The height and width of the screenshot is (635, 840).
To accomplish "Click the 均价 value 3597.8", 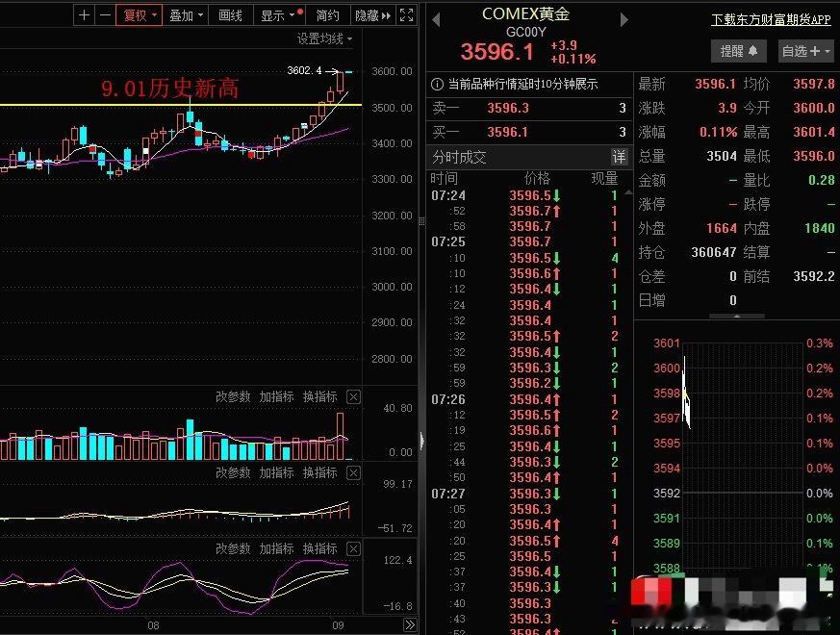I will (x=814, y=84).
